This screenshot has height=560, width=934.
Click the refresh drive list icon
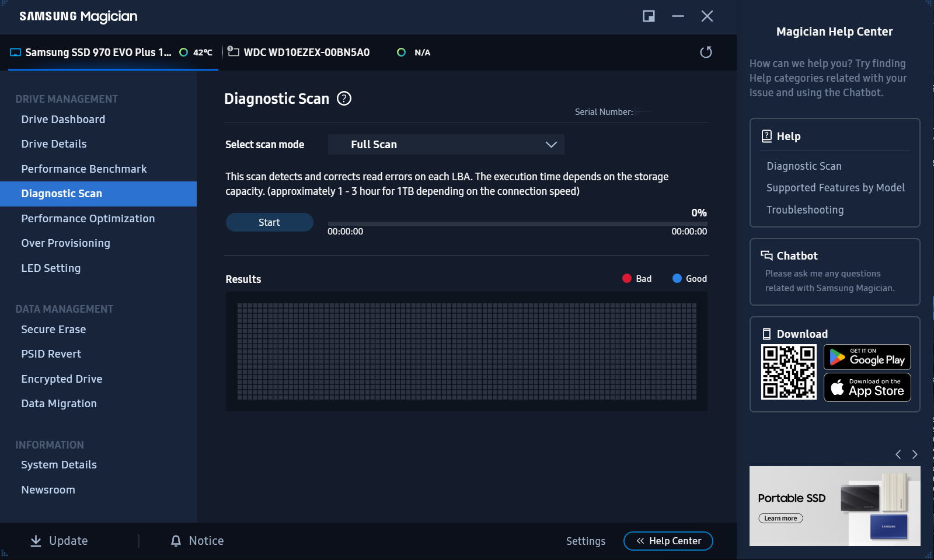click(x=706, y=52)
